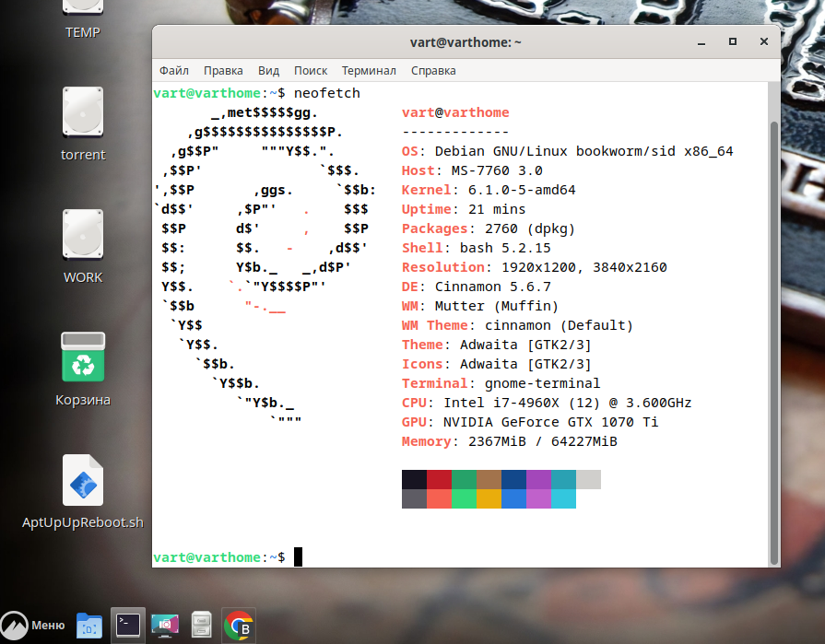Image resolution: width=825 pixels, height=644 pixels.
Task: Click the terminal title vart@varthome: ~
Action: [x=466, y=42]
